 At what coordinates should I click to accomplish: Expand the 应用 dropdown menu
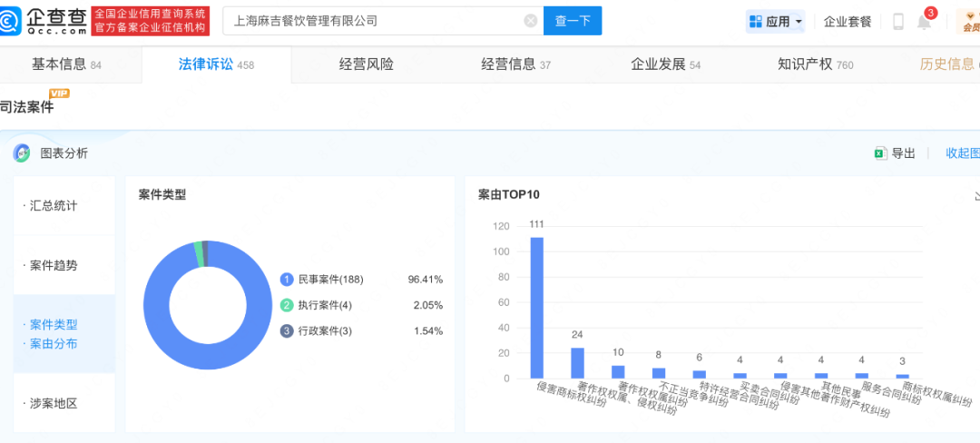click(777, 22)
